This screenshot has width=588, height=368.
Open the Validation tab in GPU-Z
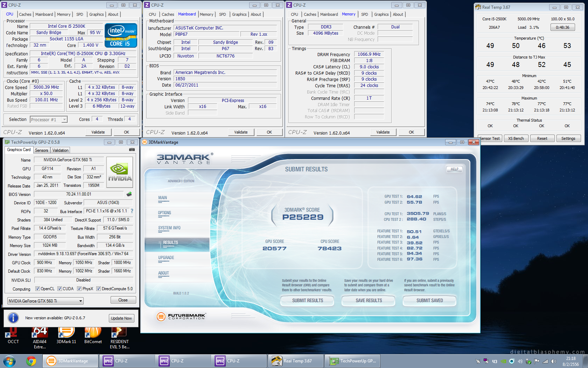(x=61, y=150)
